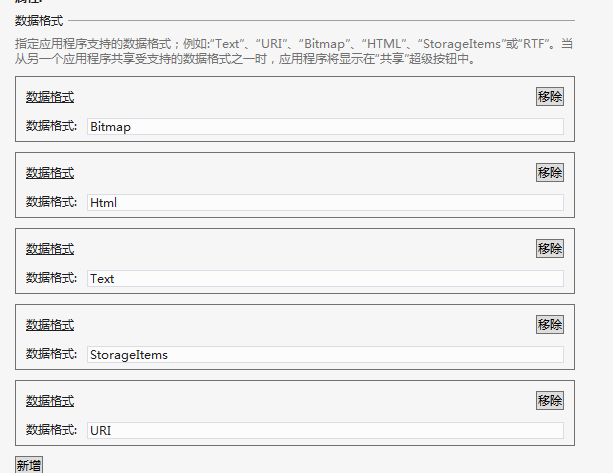Viewport: 613px width, 473px height.
Task: Focus the input field containing Html
Action: click(x=325, y=202)
